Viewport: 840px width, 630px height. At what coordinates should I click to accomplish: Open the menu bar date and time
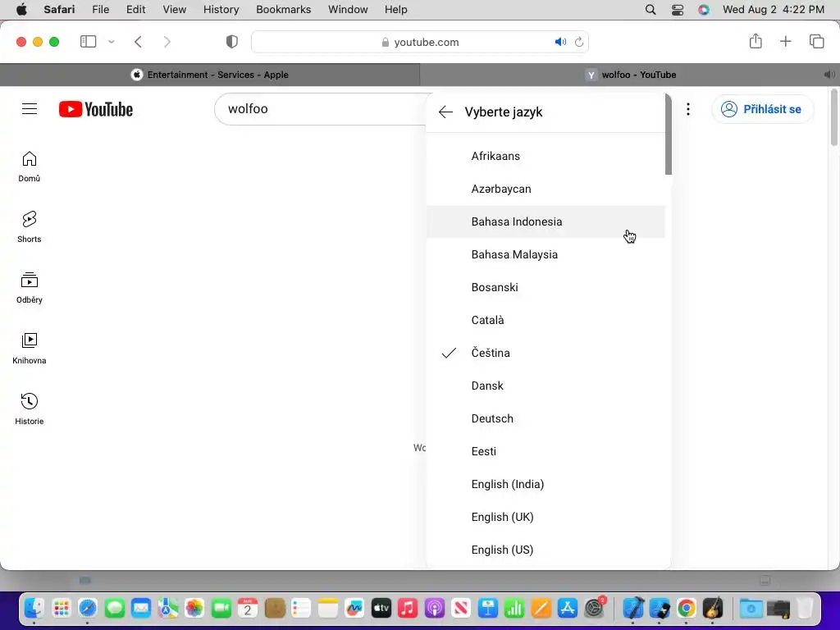pos(773,9)
